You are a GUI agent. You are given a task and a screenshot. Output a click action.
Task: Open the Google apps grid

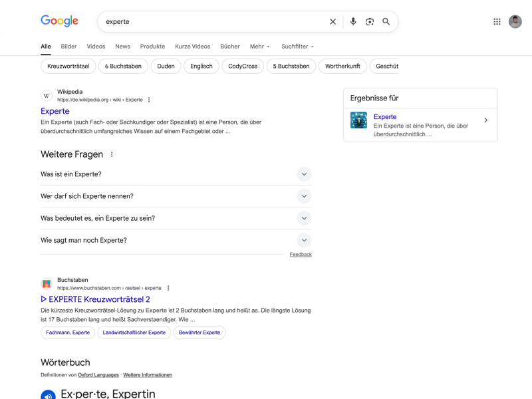497,22
